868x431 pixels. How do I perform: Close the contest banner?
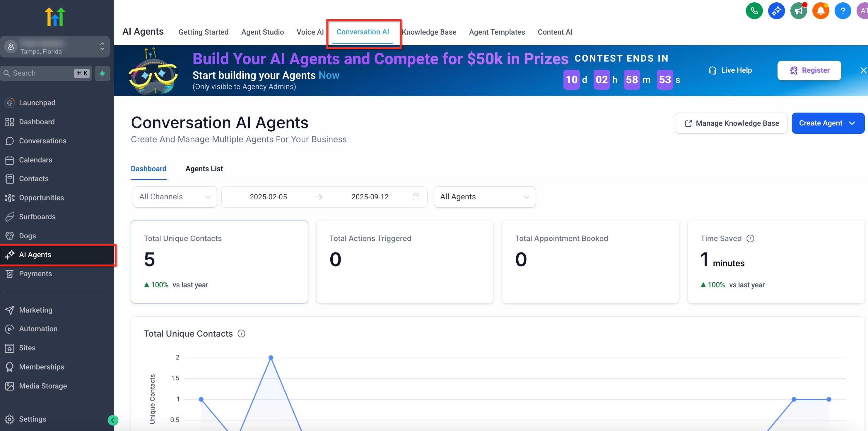tap(863, 70)
